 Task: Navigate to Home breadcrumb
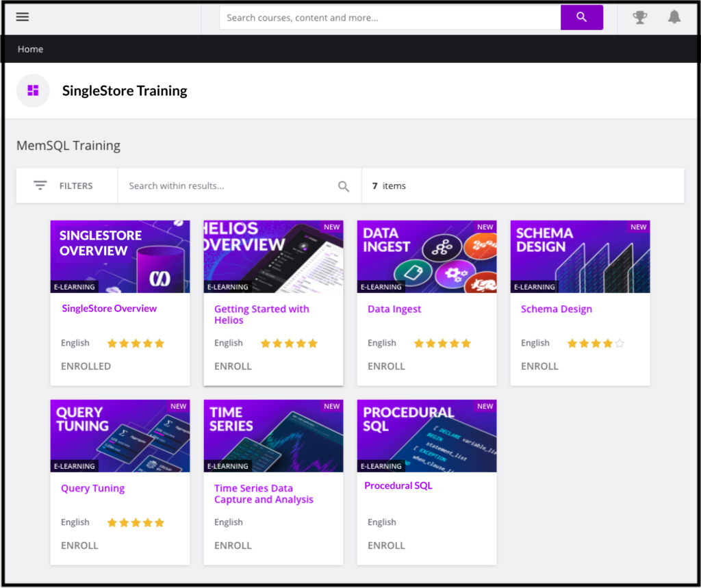30,49
